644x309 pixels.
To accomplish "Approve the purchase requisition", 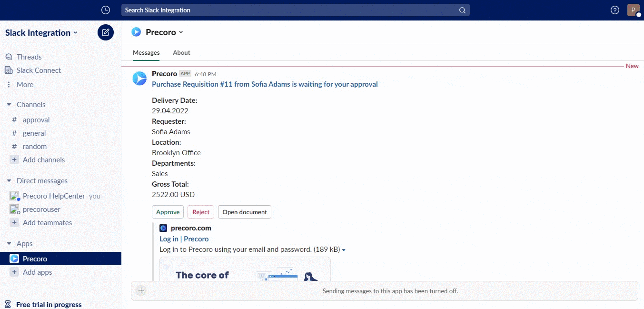I will coord(168,212).
